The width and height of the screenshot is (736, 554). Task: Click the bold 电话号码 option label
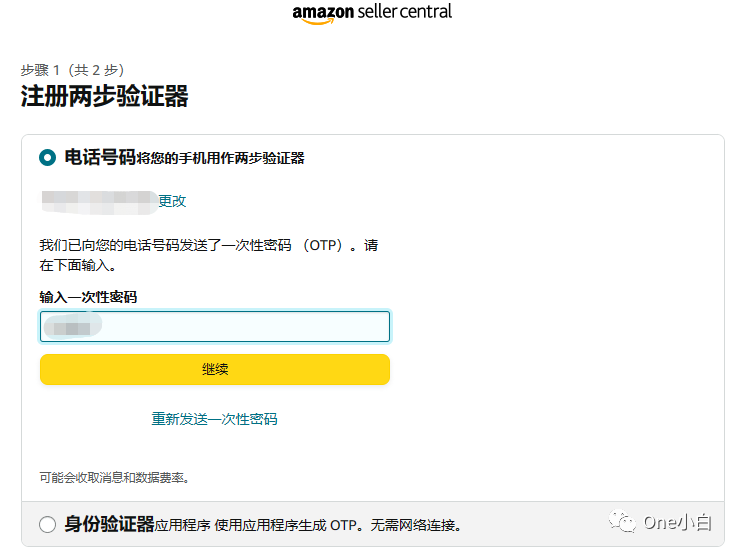tap(100, 157)
